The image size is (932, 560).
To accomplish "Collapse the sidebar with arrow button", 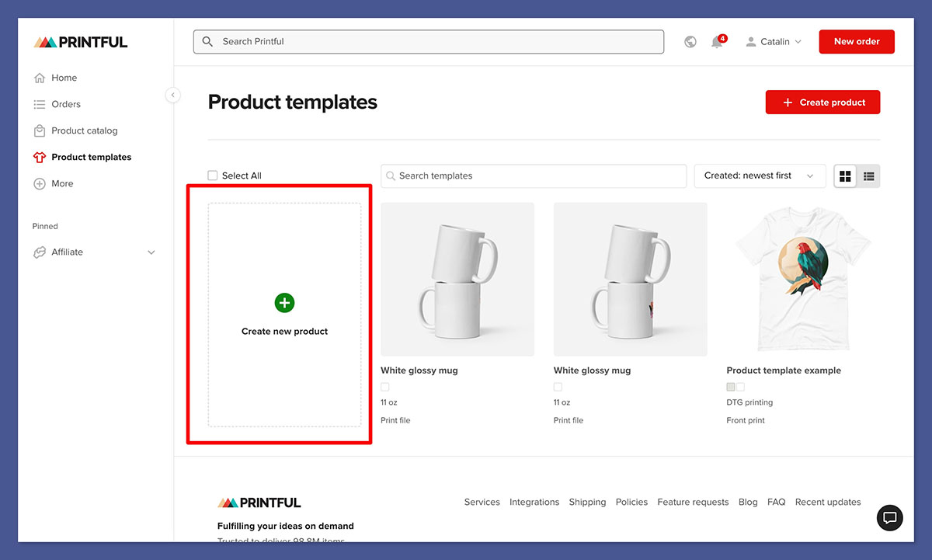I will tap(173, 95).
